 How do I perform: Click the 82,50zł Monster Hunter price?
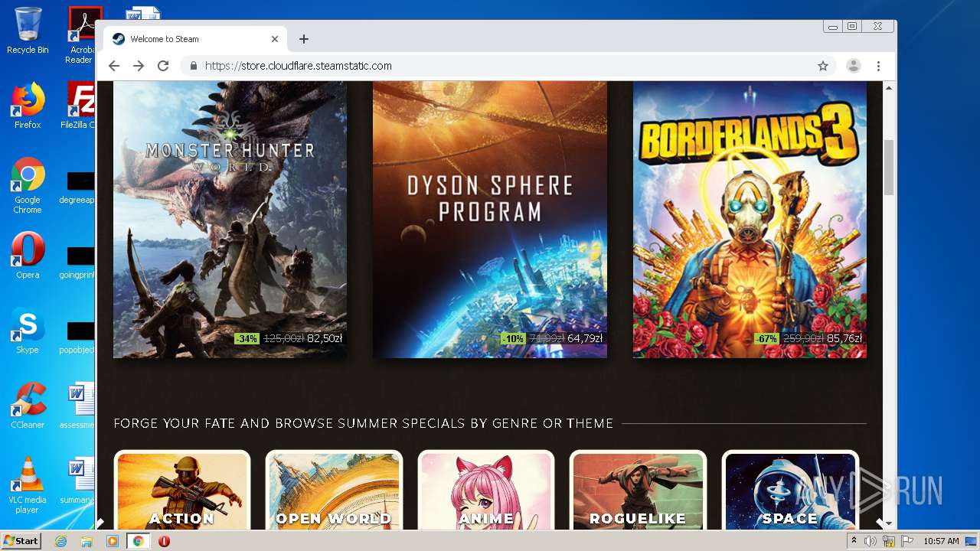coord(325,338)
